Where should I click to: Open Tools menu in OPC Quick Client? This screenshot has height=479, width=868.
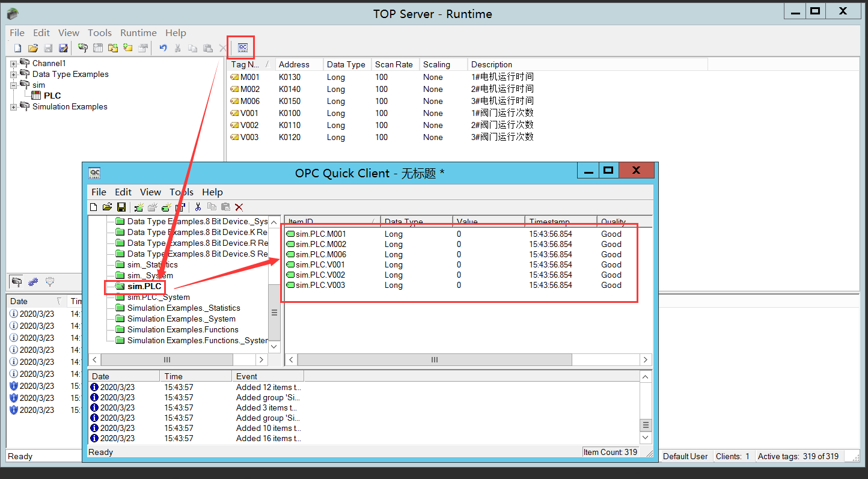coord(181,192)
